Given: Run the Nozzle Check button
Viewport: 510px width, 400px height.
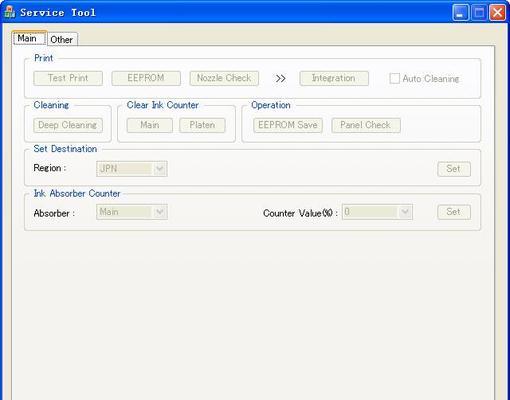Looking at the screenshot, I should [224, 78].
